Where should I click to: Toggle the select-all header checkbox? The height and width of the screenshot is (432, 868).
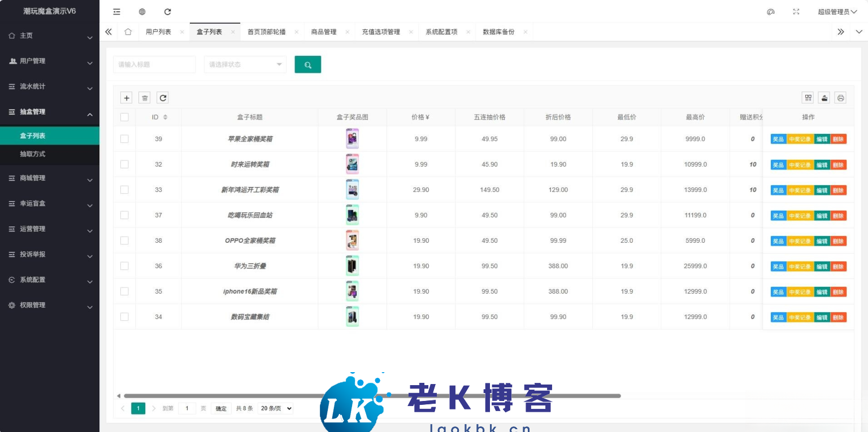click(x=124, y=117)
